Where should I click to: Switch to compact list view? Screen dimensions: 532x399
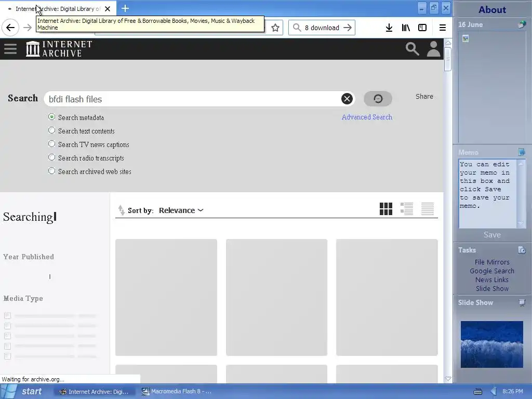click(x=428, y=209)
